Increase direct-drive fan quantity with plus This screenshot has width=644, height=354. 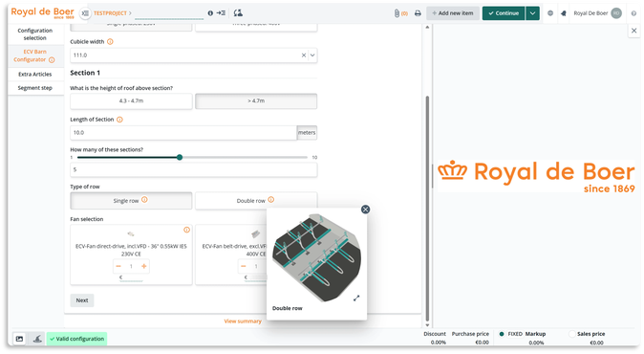coord(143,266)
